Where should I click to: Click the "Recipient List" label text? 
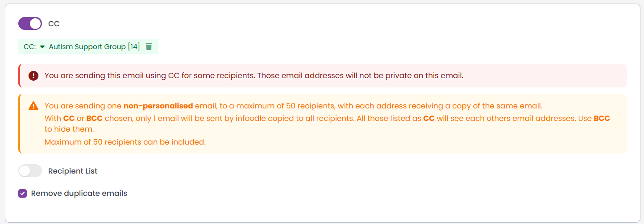pyautogui.click(x=73, y=171)
